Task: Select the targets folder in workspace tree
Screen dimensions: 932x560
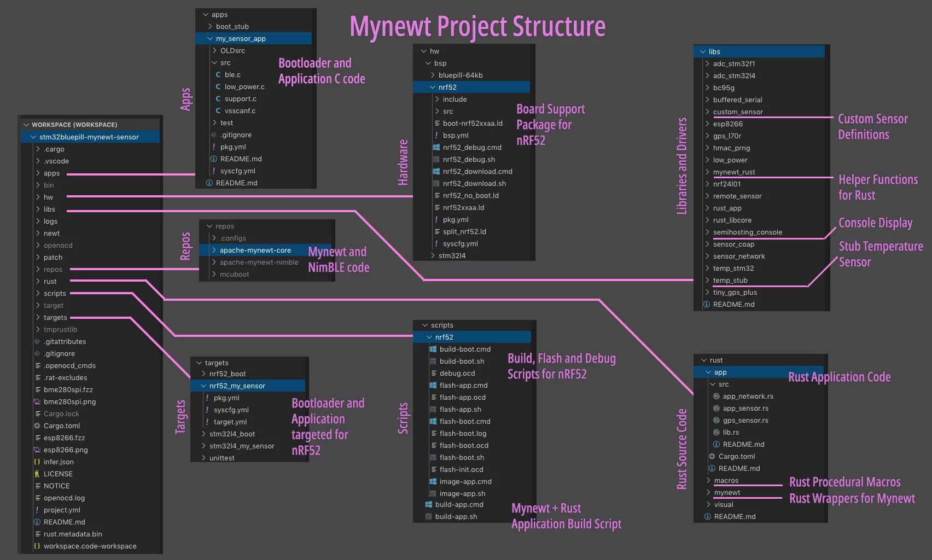Action: (x=55, y=317)
